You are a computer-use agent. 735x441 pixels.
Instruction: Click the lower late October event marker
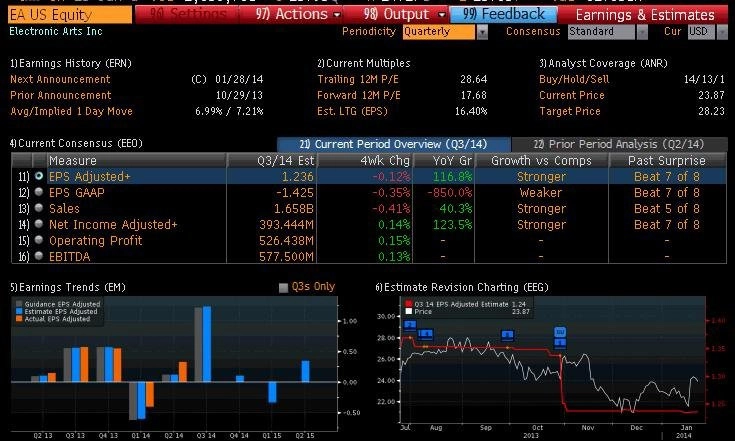tap(560, 343)
